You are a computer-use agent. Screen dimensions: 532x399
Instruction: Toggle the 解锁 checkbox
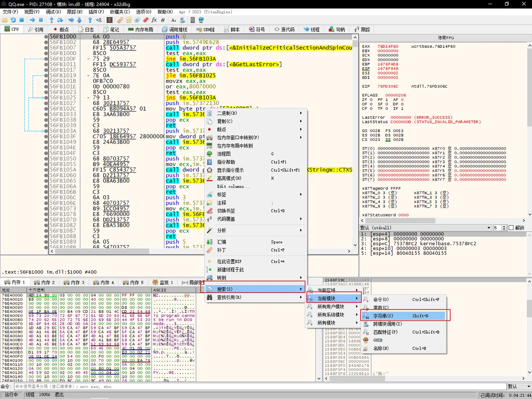511,228
